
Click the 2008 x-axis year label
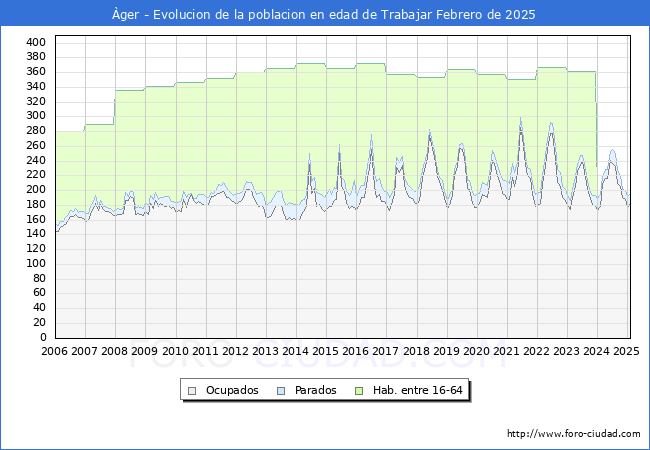[x=114, y=351]
